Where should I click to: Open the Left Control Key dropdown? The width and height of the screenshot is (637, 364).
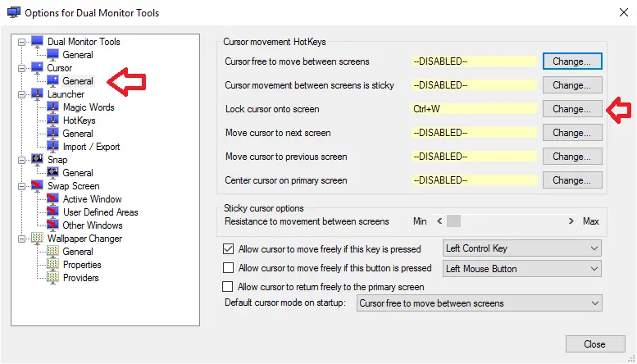pyautogui.click(x=521, y=248)
